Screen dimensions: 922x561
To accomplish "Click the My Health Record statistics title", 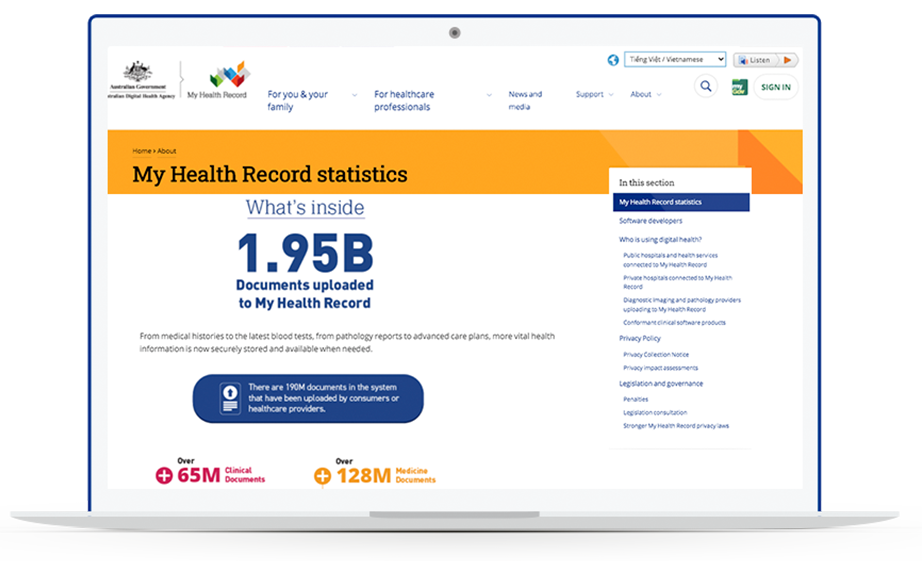I will point(270,175).
